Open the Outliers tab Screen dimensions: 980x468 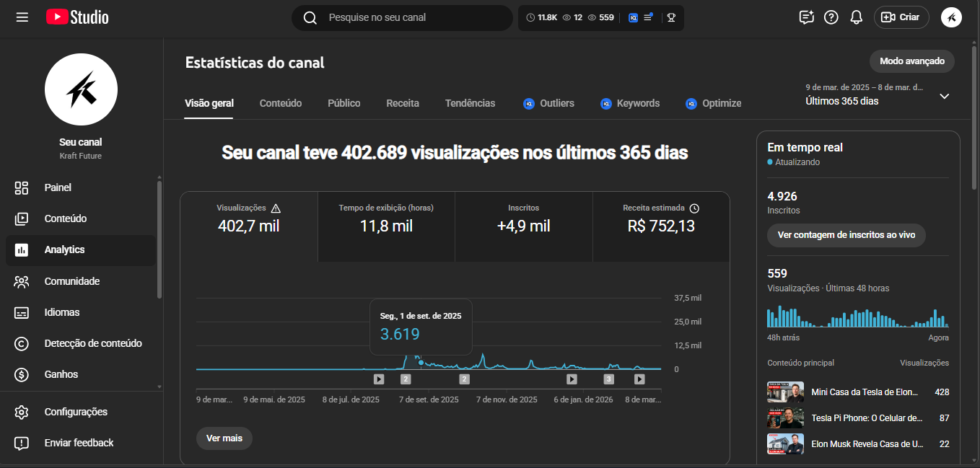(548, 103)
